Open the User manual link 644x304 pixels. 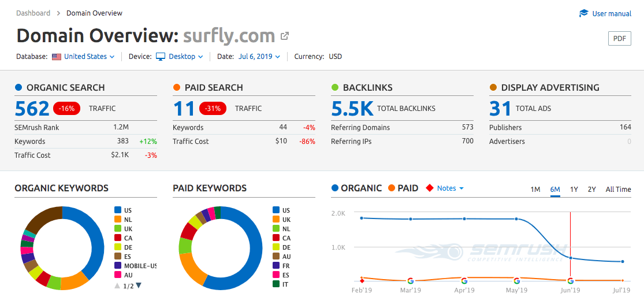(612, 13)
